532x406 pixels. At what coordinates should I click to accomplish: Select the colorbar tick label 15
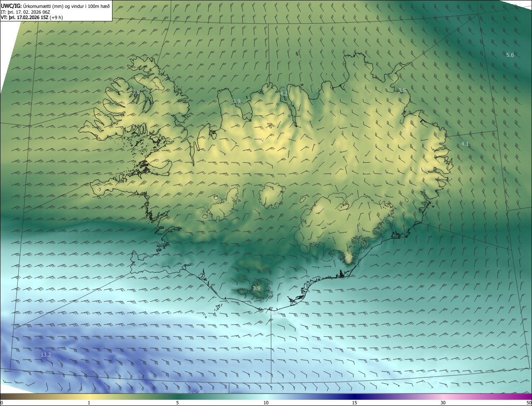(x=355, y=403)
